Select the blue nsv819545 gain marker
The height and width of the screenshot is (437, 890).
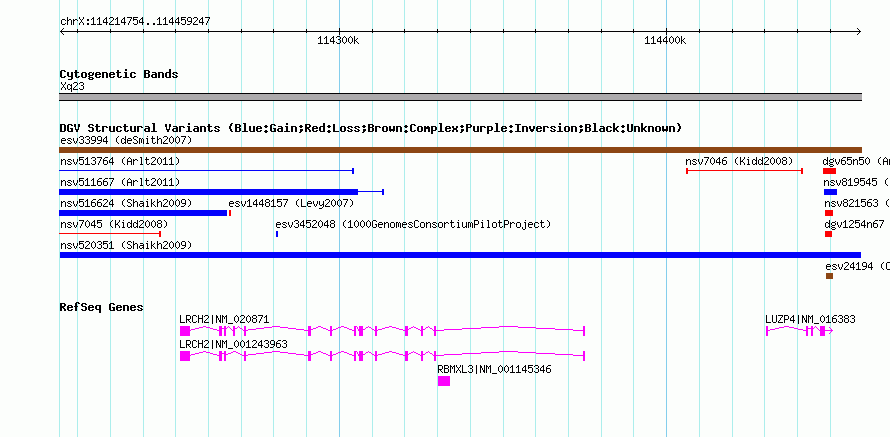pyautogui.click(x=830, y=192)
